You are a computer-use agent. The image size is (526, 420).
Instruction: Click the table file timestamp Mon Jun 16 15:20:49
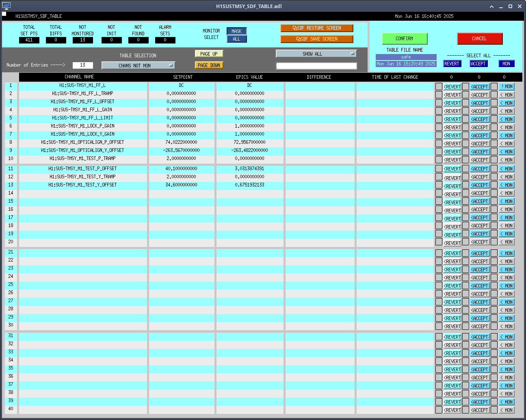406,64
